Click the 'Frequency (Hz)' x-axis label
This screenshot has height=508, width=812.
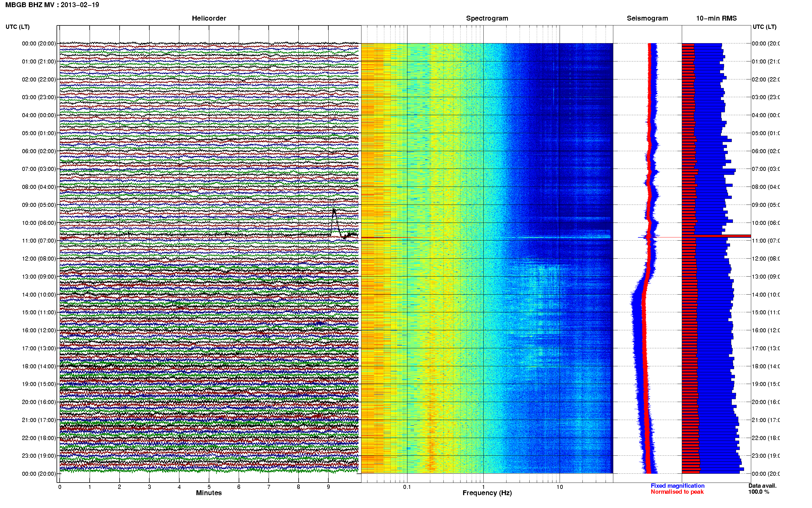pos(487,493)
